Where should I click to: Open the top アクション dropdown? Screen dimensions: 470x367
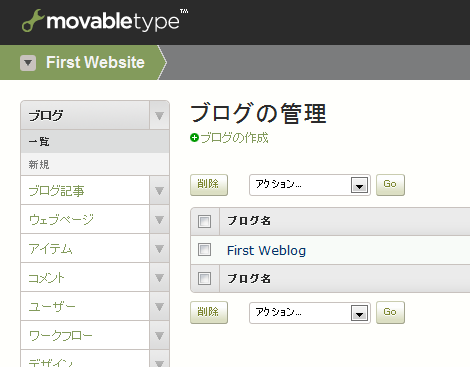[310, 185]
